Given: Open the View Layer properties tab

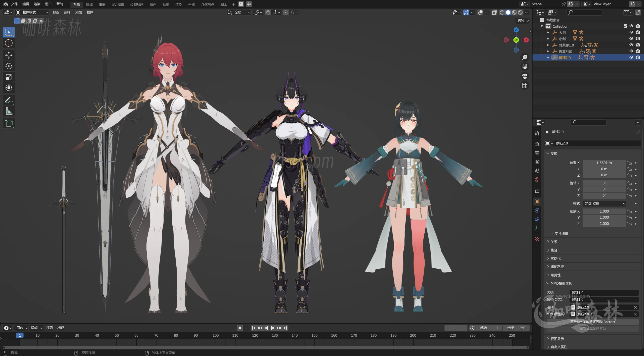Looking at the screenshot, I should (x=537, y=162).
